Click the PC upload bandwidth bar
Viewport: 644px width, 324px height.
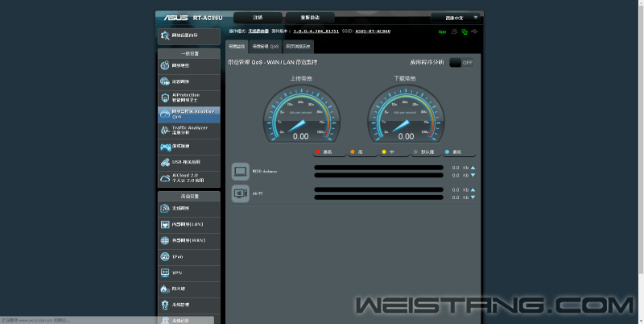pos(378,190)
